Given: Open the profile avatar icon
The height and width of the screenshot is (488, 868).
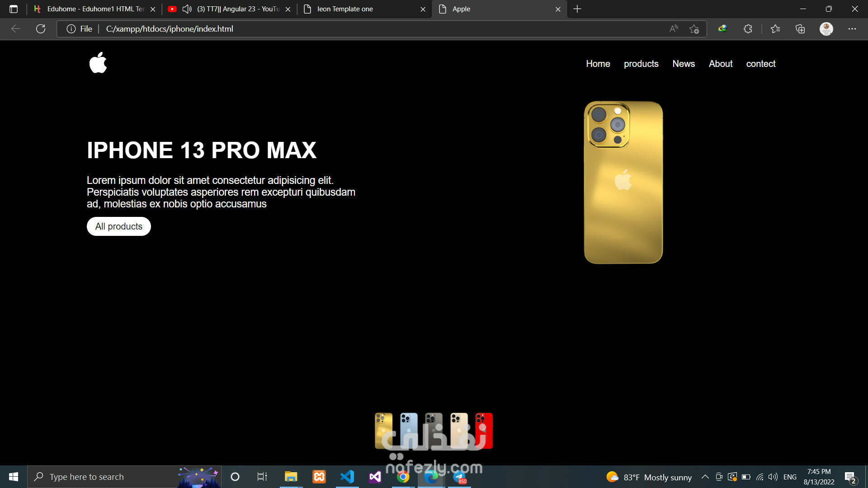Looking at the screenshot, I should [x=826, y=29].
